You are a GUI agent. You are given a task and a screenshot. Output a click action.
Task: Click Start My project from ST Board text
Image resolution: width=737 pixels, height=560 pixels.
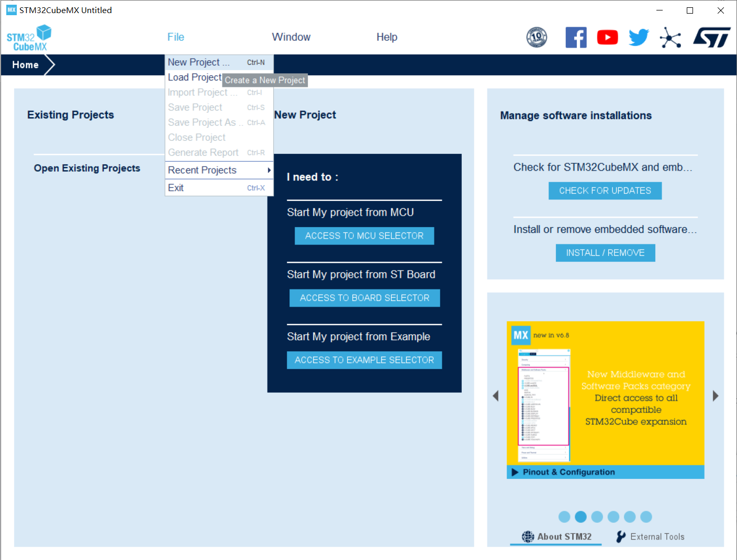[361, 275]
